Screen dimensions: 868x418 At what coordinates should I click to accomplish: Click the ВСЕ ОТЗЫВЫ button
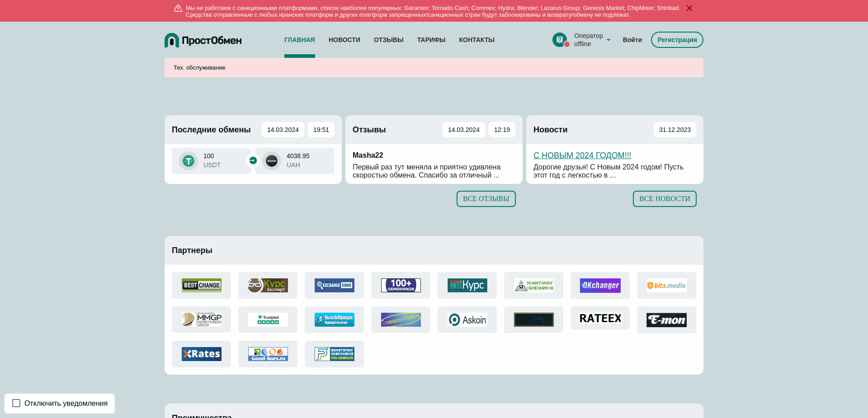coord(486,199)
